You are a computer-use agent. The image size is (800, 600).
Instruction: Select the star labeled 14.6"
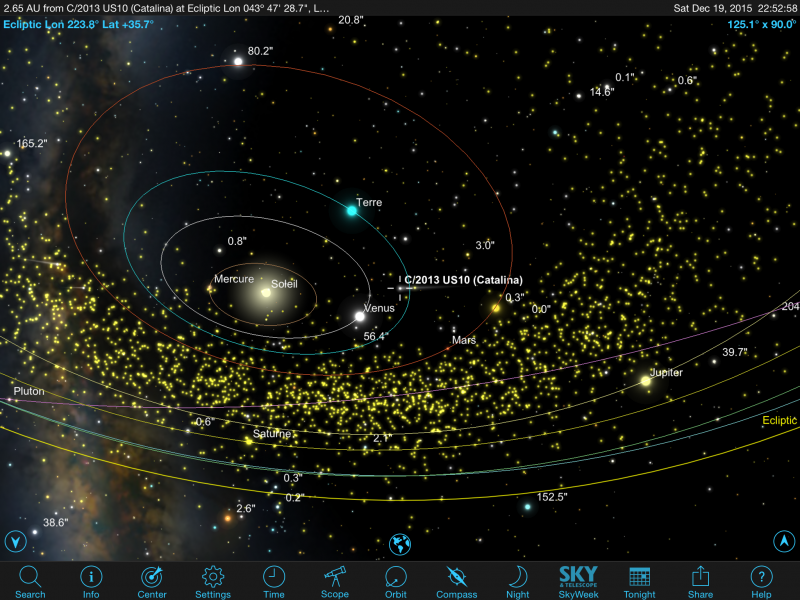[x=579, y=96]
